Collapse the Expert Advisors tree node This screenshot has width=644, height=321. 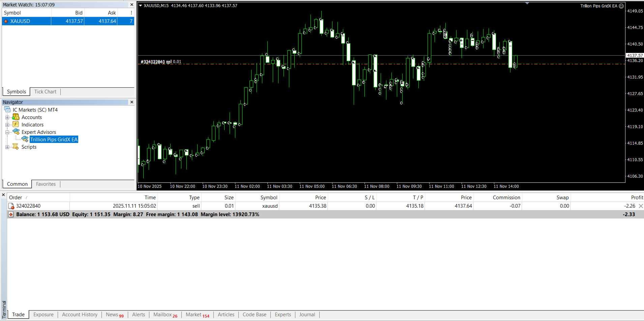(7, 132)
